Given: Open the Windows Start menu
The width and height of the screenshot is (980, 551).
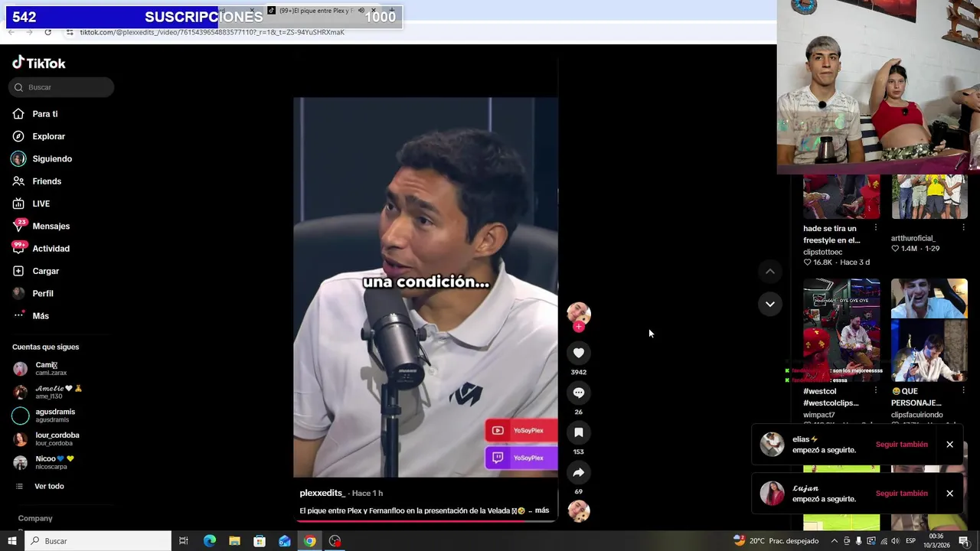Looking at the screenshot, I should click(11, 541).
